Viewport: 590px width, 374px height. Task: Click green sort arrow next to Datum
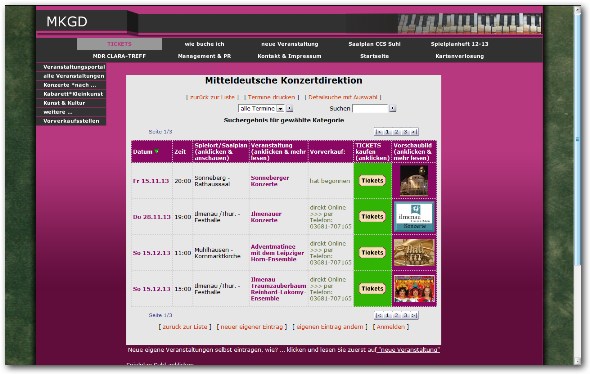(x=157, y=152)
